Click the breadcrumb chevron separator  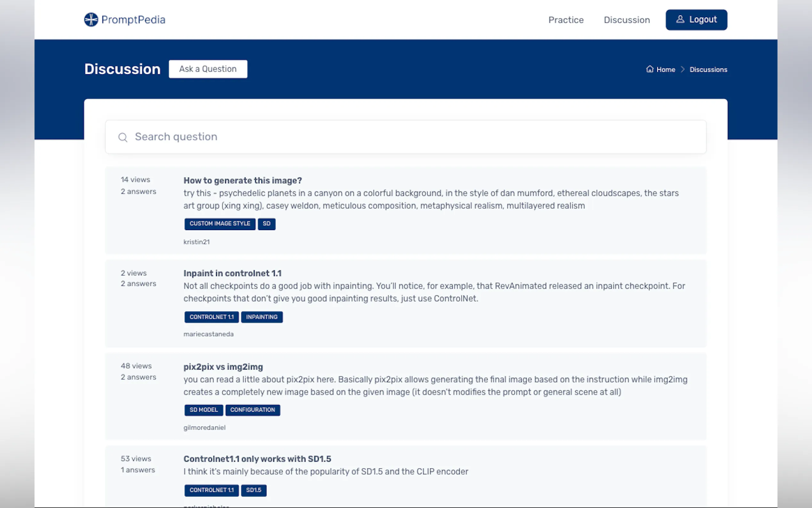[x=683, y=69]
